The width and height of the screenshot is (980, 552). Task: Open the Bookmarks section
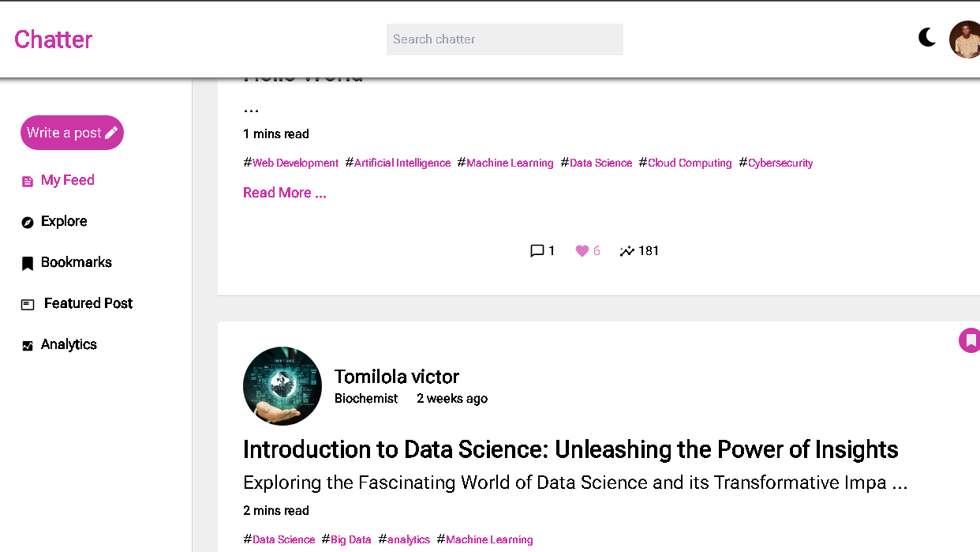pos(76,262)
